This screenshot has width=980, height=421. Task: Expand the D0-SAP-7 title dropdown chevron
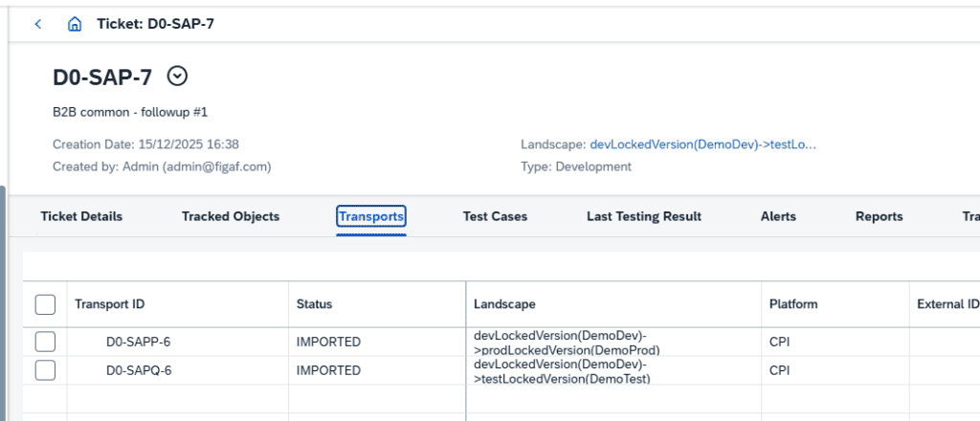click(178, 77)
